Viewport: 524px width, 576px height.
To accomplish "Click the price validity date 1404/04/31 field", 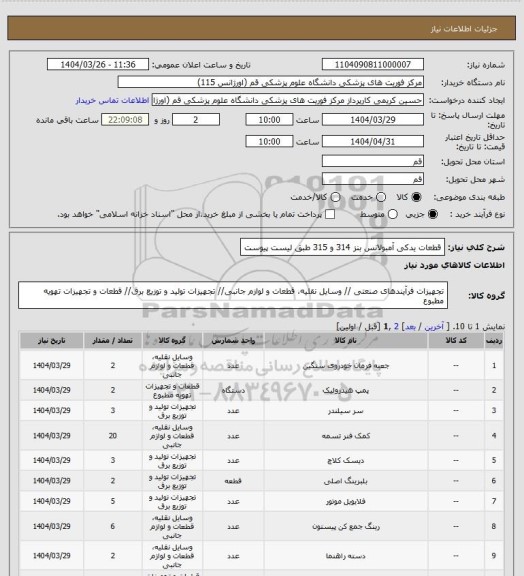I will [x=373, y=141].
